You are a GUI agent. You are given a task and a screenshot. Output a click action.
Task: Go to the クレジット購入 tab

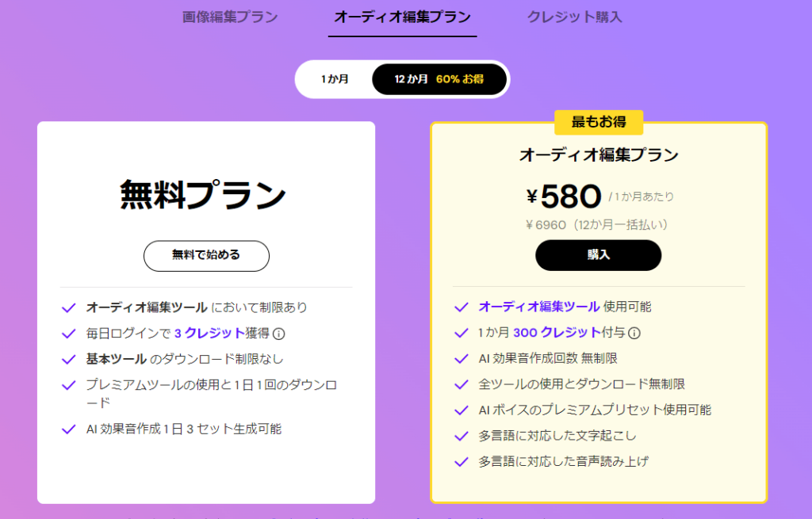(574, 17)
